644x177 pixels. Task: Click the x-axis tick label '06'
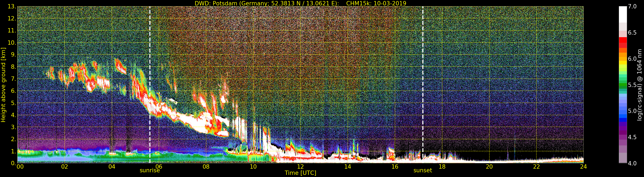coord(159,166)
